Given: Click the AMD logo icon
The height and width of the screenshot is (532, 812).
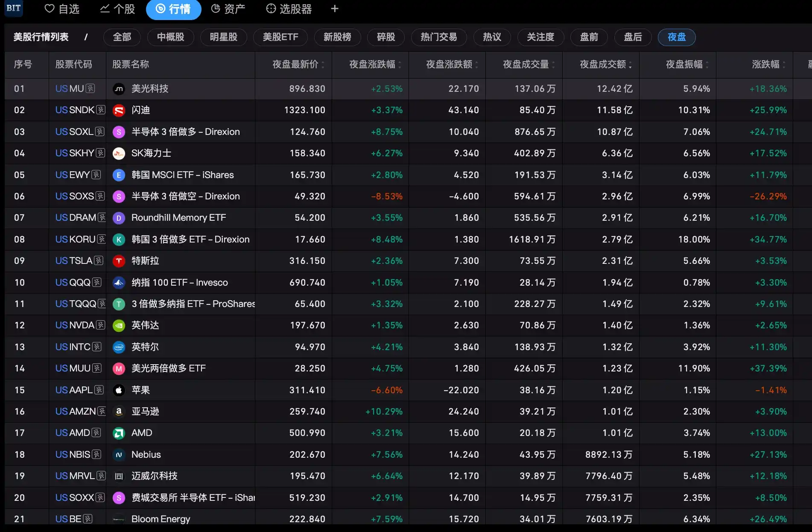Looking at the screenshot, I should (x=119, y=433).
